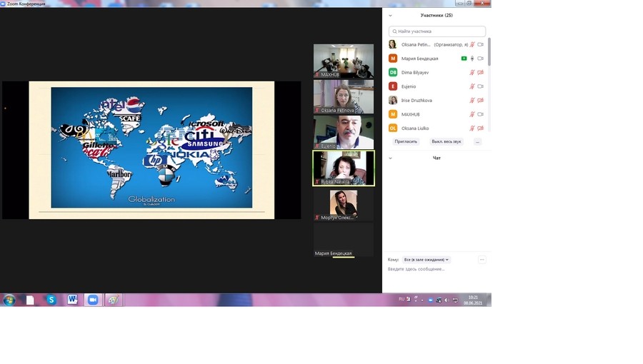Click Oksana Liulko's muted microphone icon

(x=472, y=128)
